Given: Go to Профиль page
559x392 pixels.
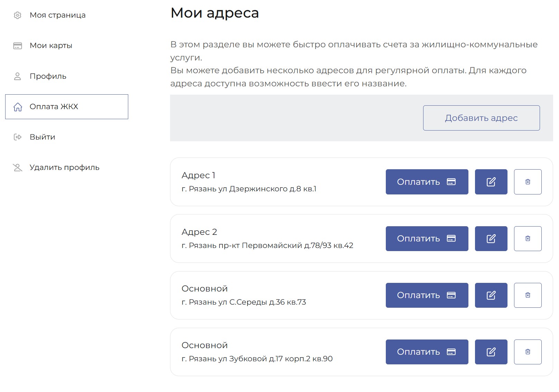Looking at the screenshot, I should 48,76.
